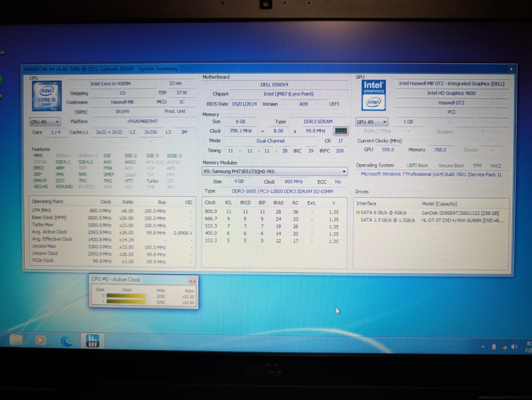Click the Microsoft Windows 7 Professional text
Screen dimensions: 532x400
tap(431, 174)
